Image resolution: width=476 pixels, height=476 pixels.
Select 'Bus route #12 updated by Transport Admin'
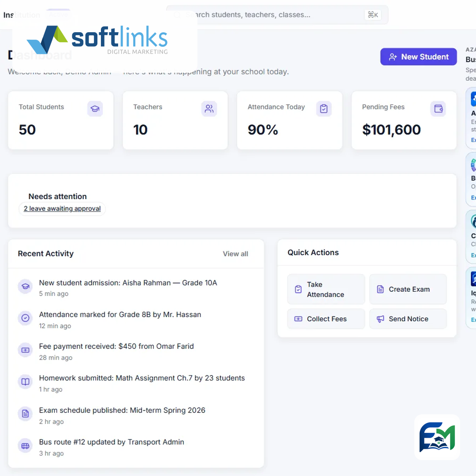[x=112, y=443]
